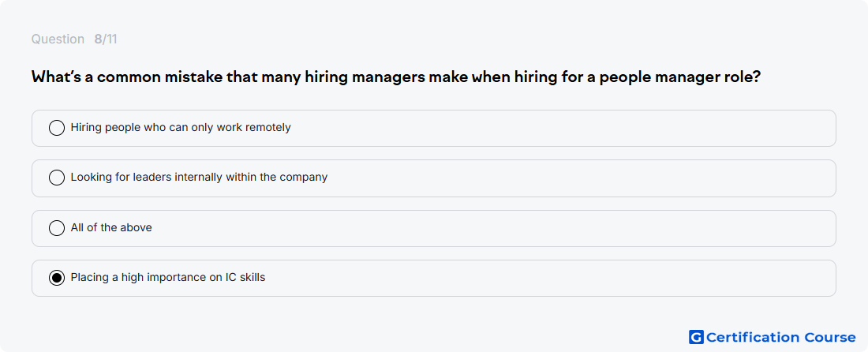This screenshot has width=868, height=352.
Task: Click the 'Looking for leaders internally within the company' text
Action: pyautogui.click(x=200, y=177)
